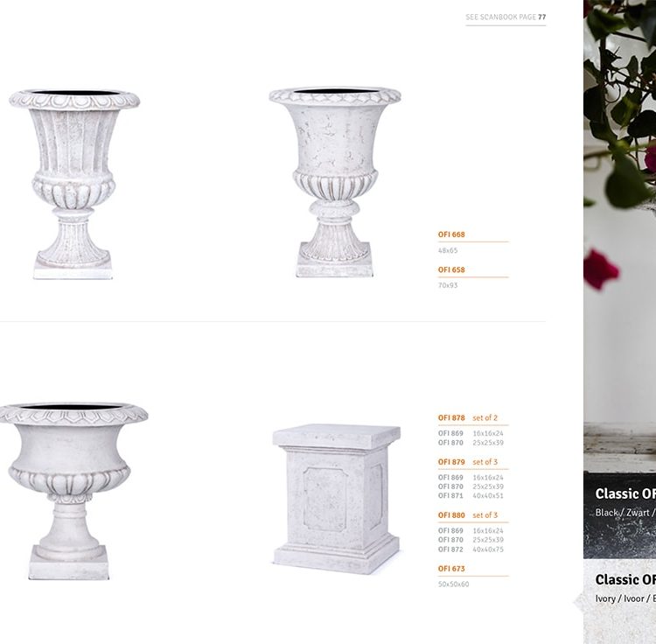Select the square pedestal product image
Viewport: 656px width, 644px height.
coord(337,499)
